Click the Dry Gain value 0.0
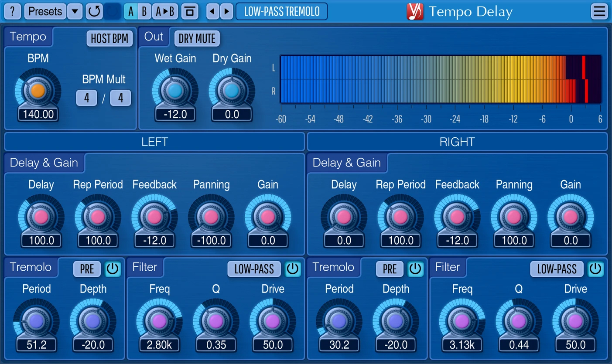The height and width of the screenshot is (364, 612). click(232, 115)
